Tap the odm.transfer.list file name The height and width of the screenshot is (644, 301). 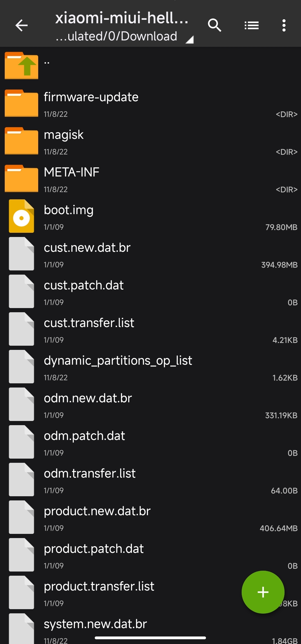90,473
